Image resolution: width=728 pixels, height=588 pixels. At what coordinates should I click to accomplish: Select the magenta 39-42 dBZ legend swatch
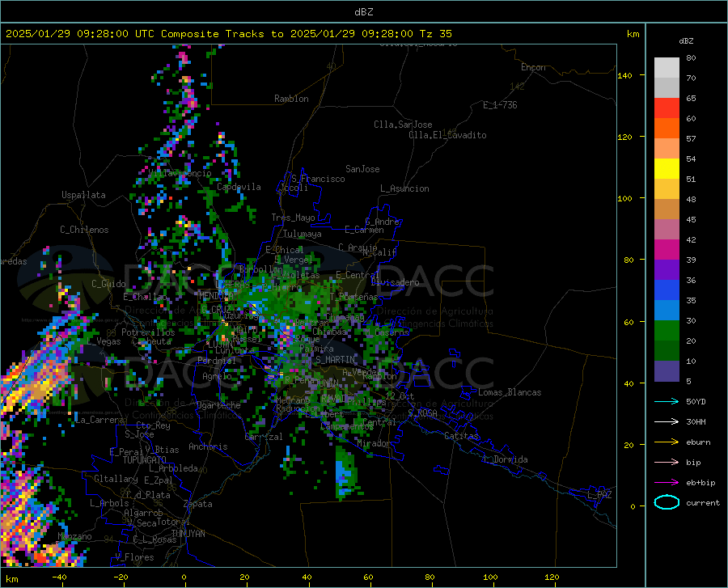coord(667,250)
